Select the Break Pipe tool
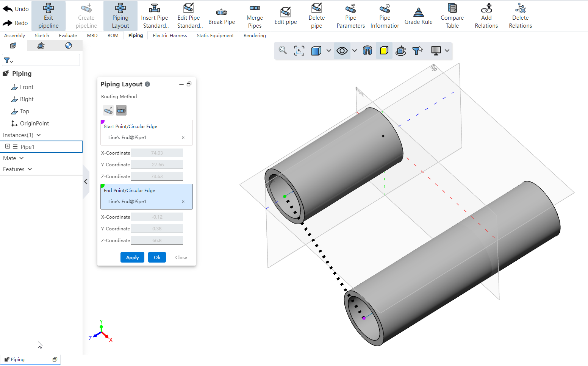Screen dimensions: 588x366 (x=222, y=16)
